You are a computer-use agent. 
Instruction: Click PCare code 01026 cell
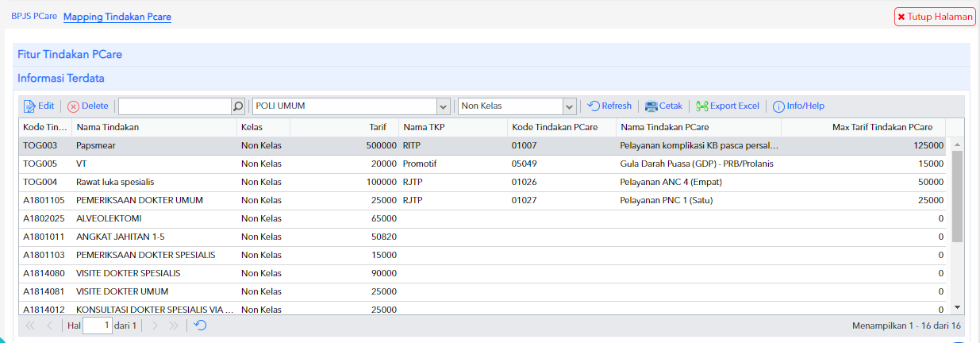pos(561,183)
